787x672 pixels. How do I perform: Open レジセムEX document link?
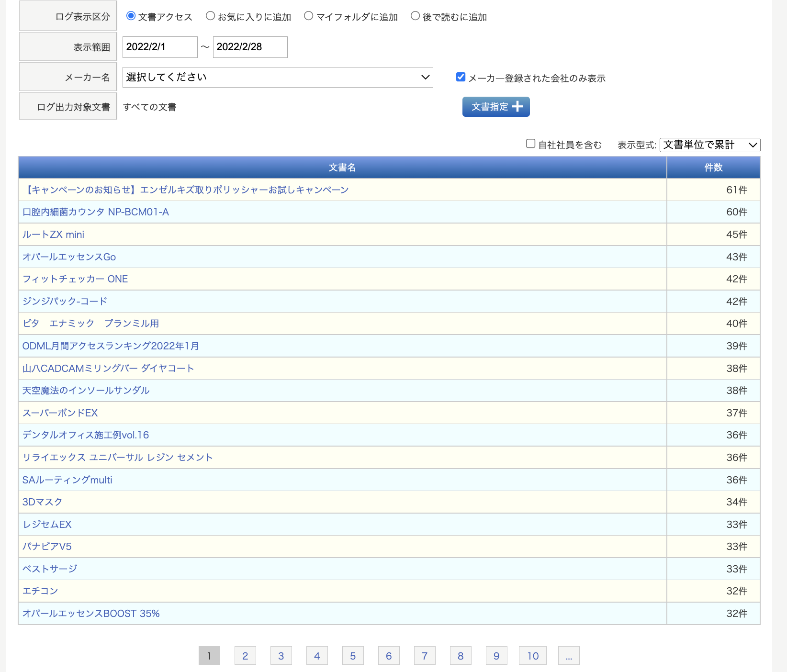pyautogui.click(x=47, y=525)
